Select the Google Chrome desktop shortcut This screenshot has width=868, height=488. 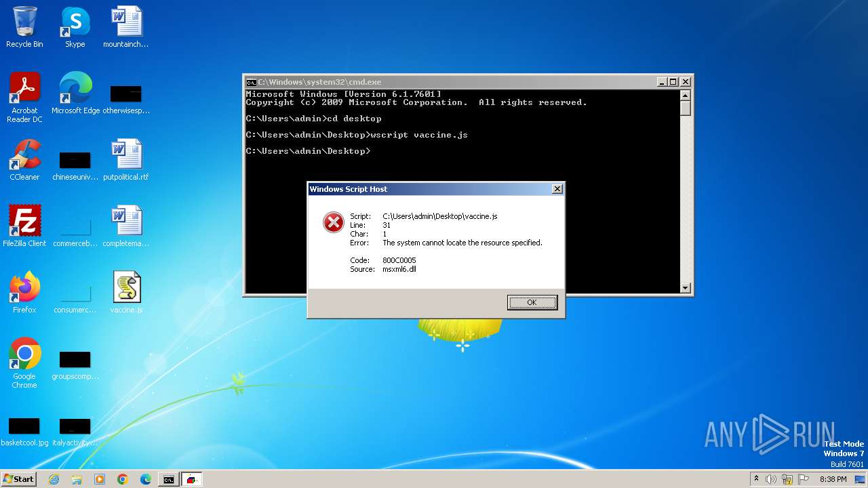point(24,363)
